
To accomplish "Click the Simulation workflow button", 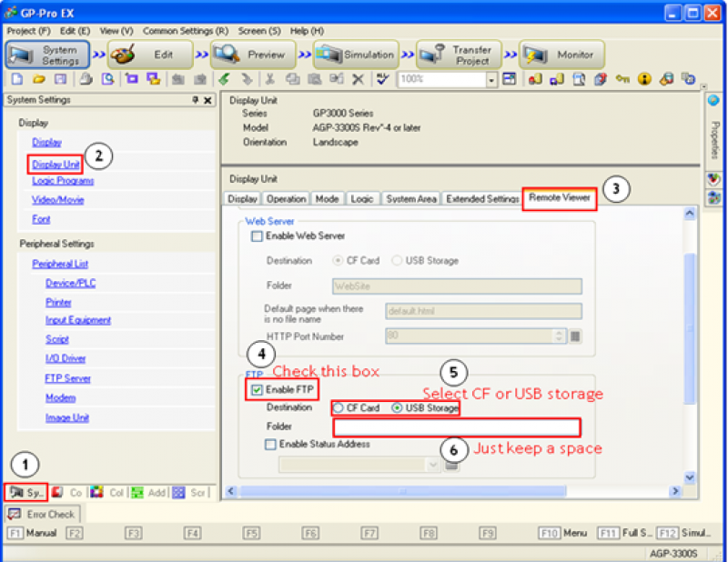I will [x=356, y=55].
